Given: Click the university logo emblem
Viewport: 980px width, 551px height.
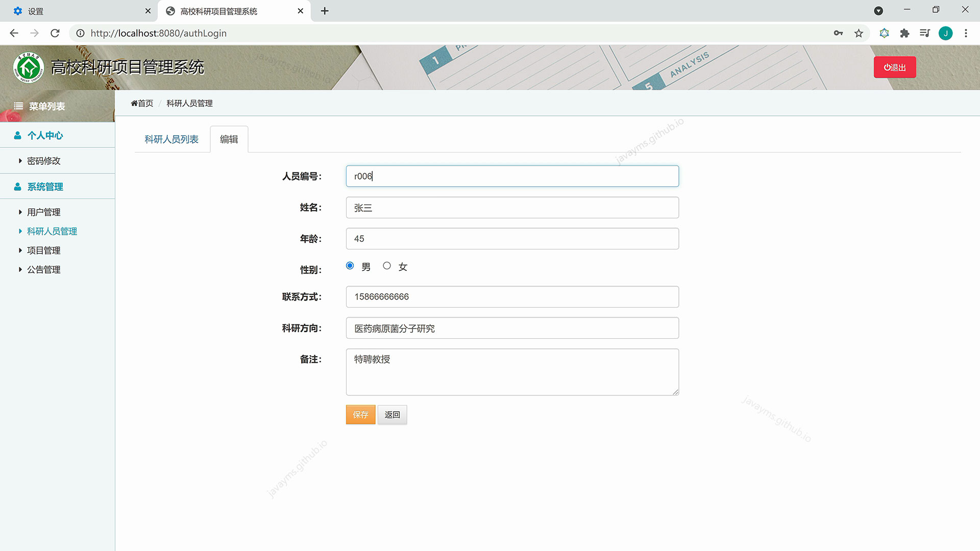Looking at the screenshot, I should [29, 67].
